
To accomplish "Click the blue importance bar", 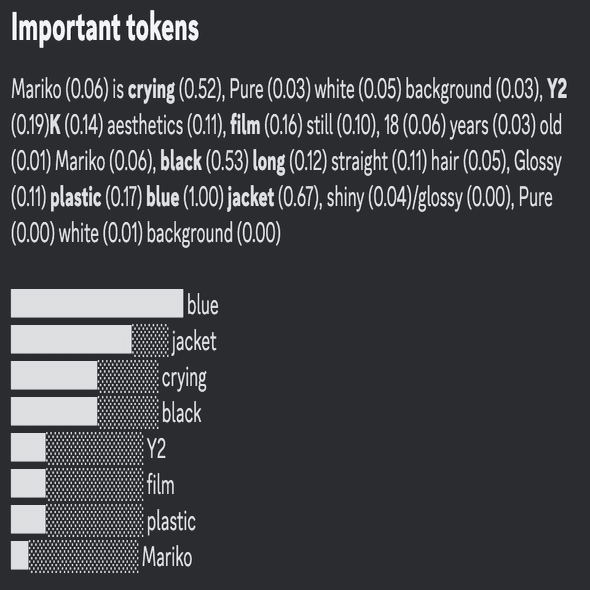I will coord(97,303).
